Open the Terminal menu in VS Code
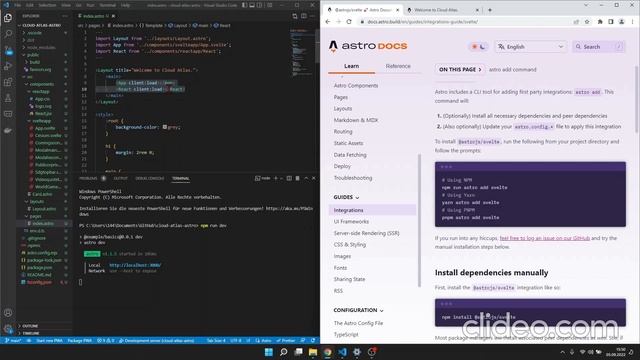 [108, 5]
